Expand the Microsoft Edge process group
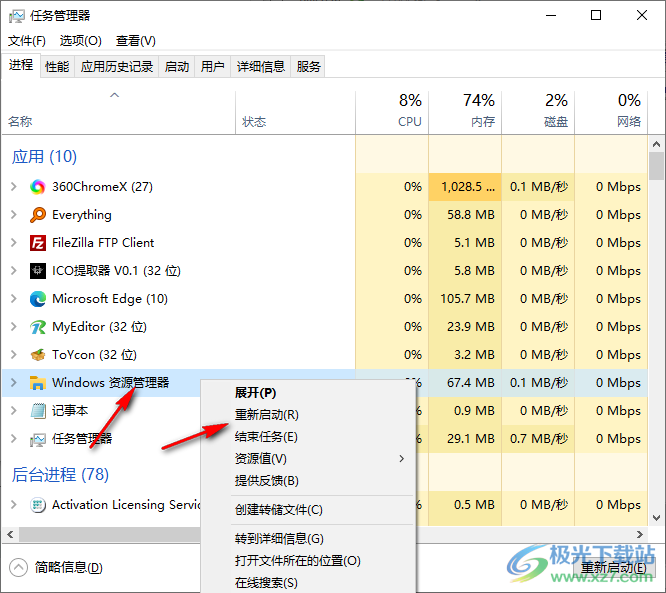 (14, 299)
